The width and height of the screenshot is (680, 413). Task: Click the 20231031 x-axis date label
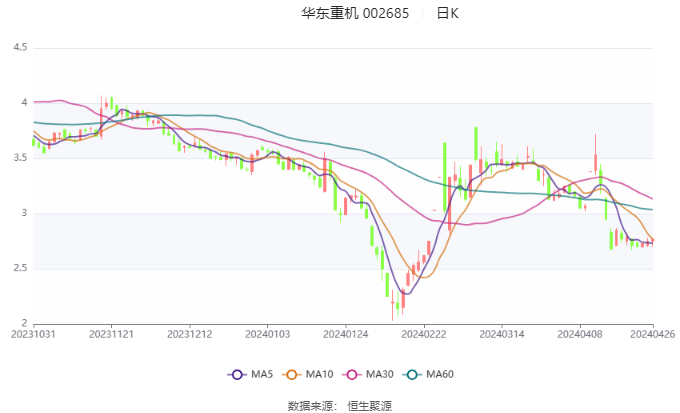(33, 334)
